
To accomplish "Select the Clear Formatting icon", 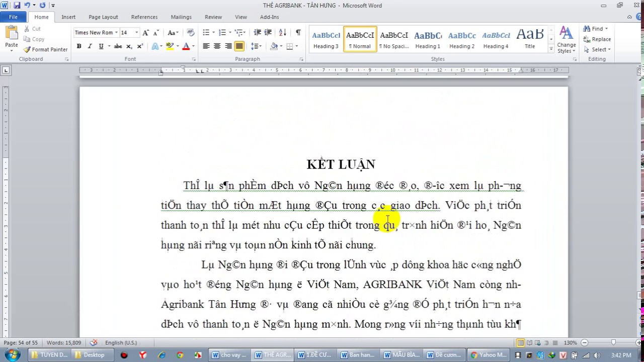I will click(x=190, y=32).
